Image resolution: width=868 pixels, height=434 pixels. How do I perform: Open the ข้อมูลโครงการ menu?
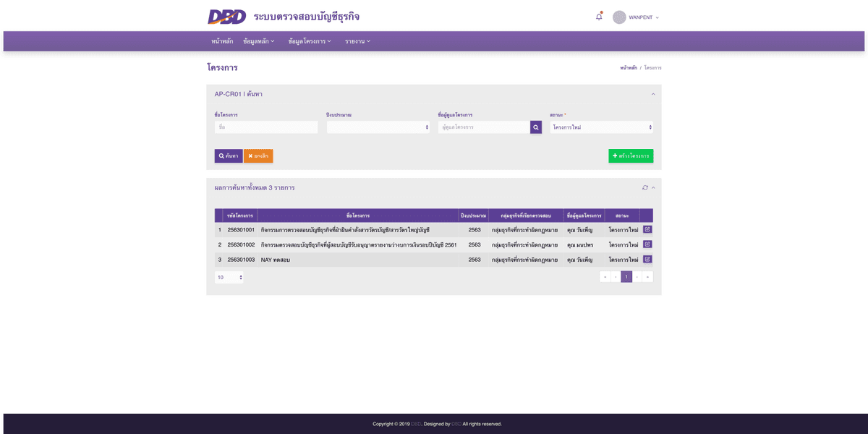[x=310, y=41]
